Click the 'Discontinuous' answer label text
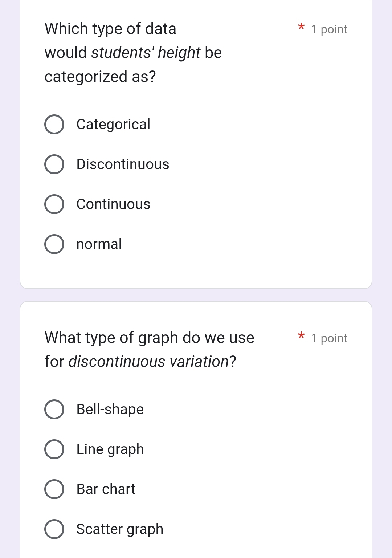392x558 pixels. 123,164
